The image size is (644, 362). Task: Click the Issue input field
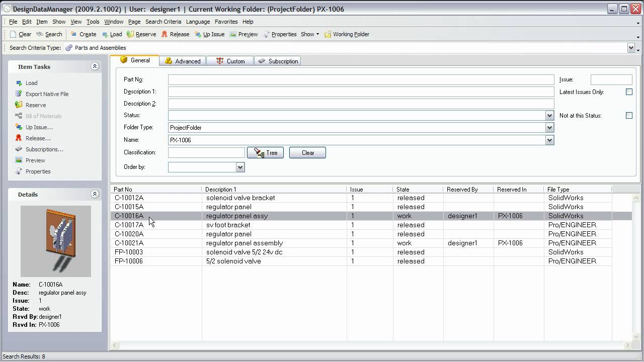[611, 79]
